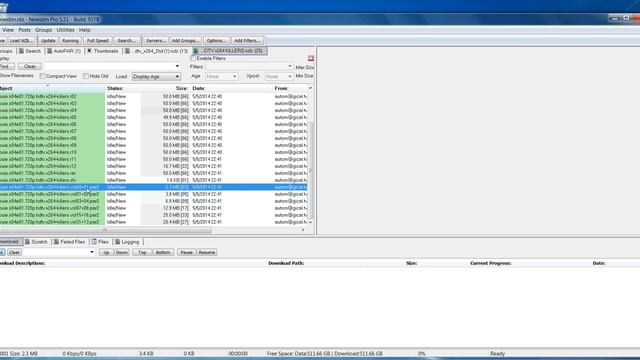Select the post row ending in .r05
The height and width of the screenshot is (360, 640).
pyautogui.click(x=154, y=118)
